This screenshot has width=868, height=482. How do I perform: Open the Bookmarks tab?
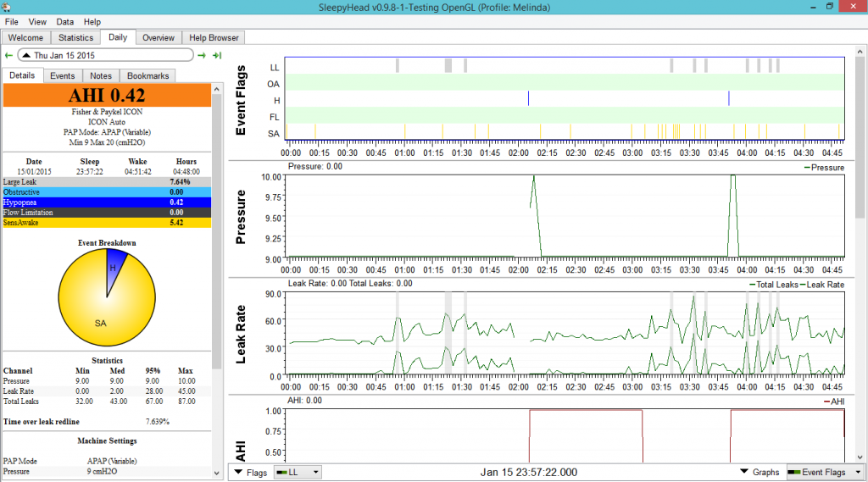click(x=148, y=75)
